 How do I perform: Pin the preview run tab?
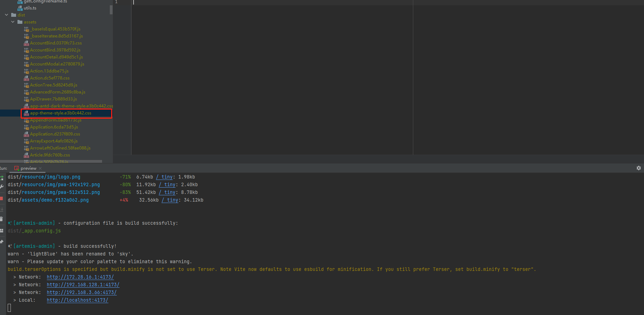click(2, 241)
